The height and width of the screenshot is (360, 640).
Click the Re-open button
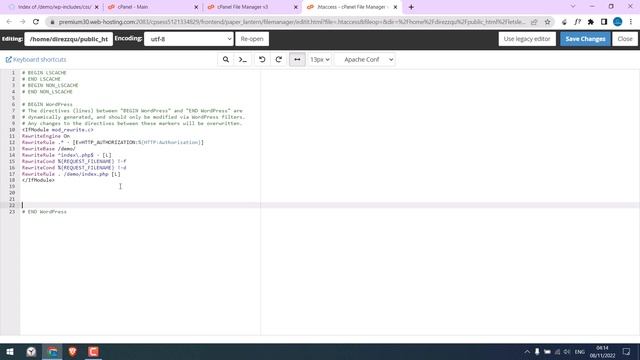[x=252, y=39]
